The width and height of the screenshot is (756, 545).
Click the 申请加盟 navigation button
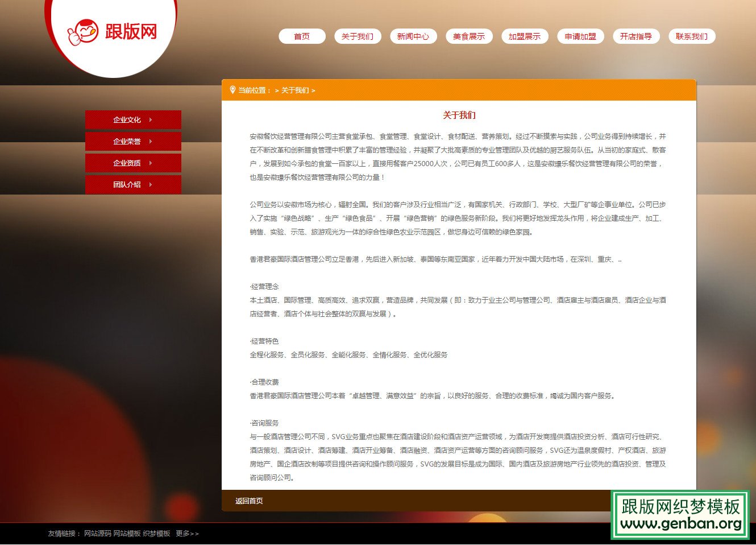pyautogui.click(x=580, y=36)
